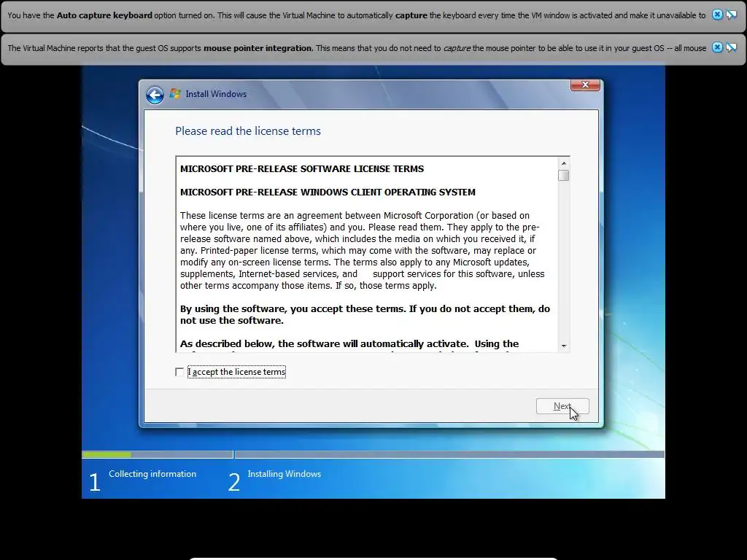Click 'Collecting information' step label
The height and width of the screenshot is (560, 747).
tap(152, 474)
